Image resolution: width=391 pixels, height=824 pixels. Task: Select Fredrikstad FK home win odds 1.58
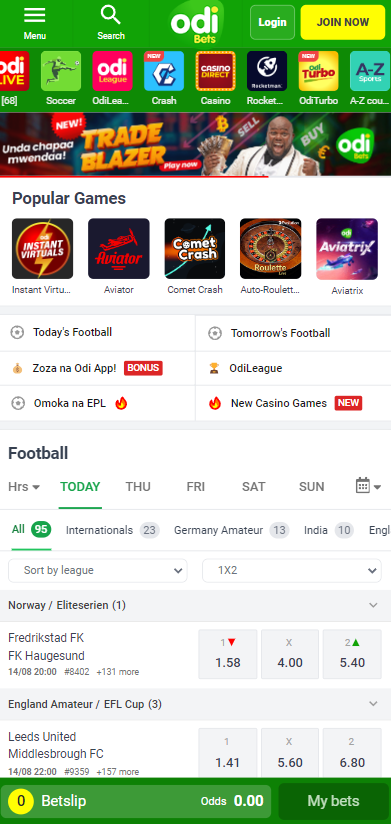point(228,654)
